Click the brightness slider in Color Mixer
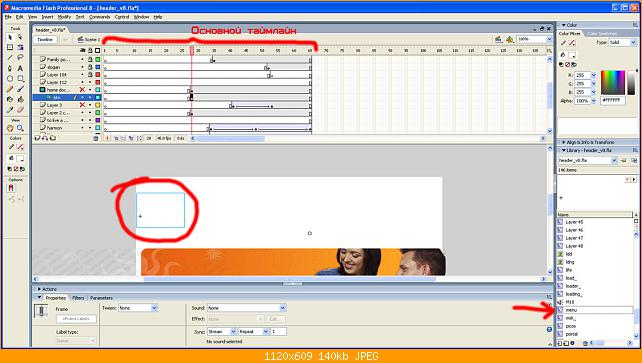 click(x=632, y=83)
